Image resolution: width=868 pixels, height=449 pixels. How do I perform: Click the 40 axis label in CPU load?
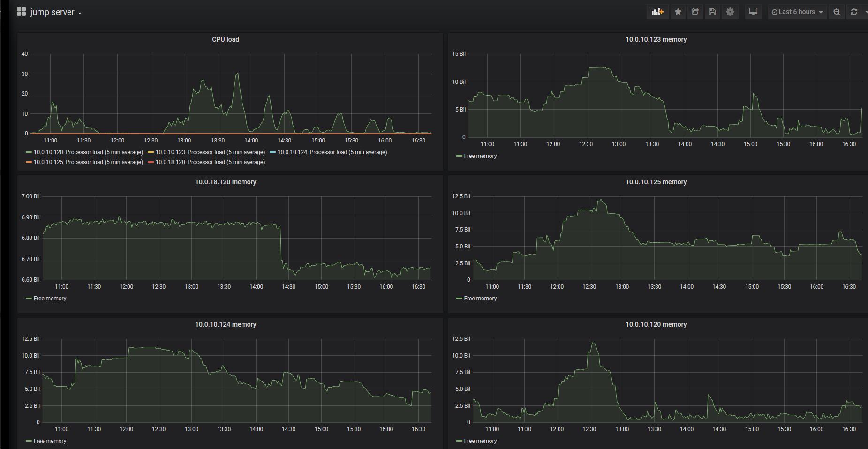[25, 54]
